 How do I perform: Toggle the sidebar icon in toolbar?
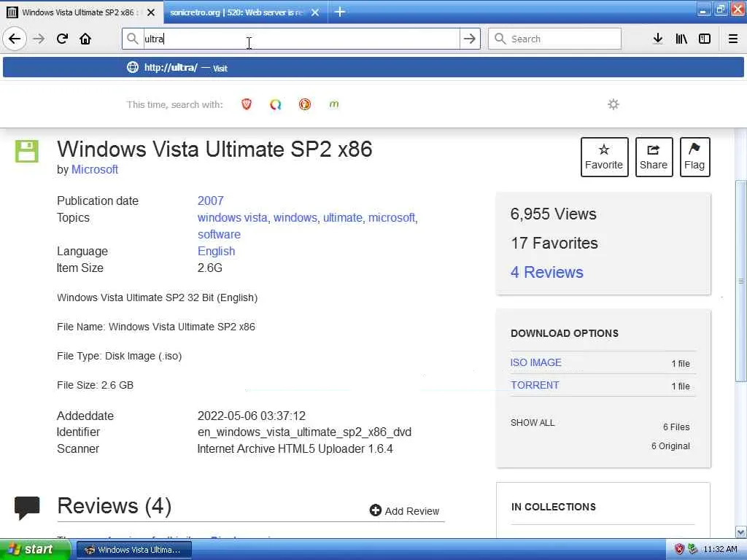coord(705,39)
